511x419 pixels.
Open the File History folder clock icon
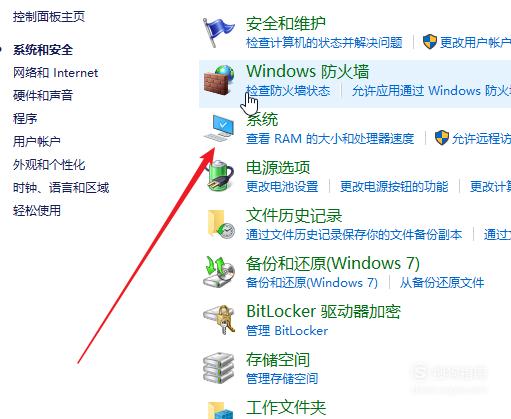(221, 224)
